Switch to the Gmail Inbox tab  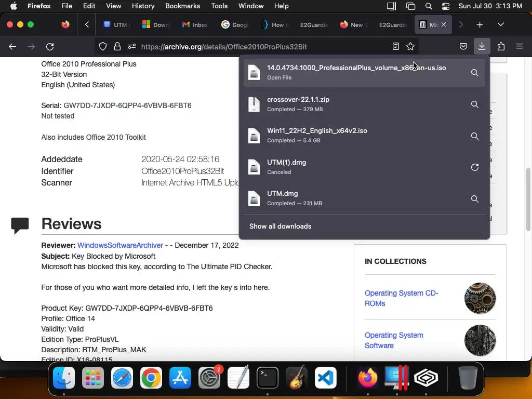(x=195, y=25)
